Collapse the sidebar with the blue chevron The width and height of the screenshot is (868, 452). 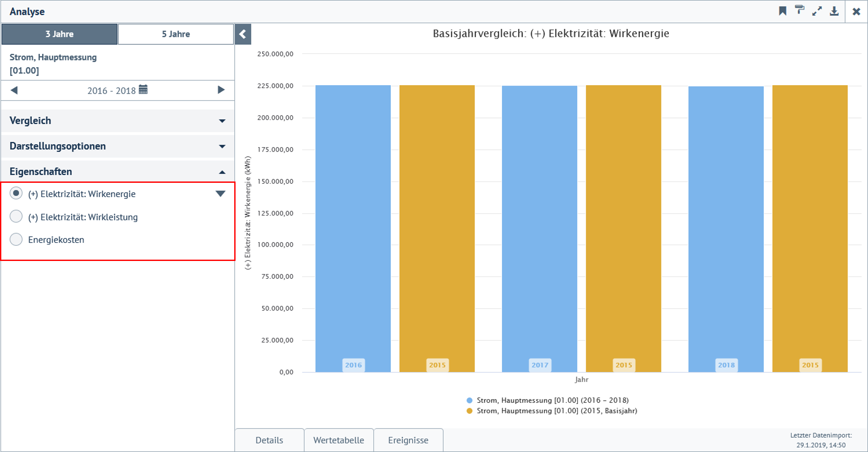click(x=243, y=34)
